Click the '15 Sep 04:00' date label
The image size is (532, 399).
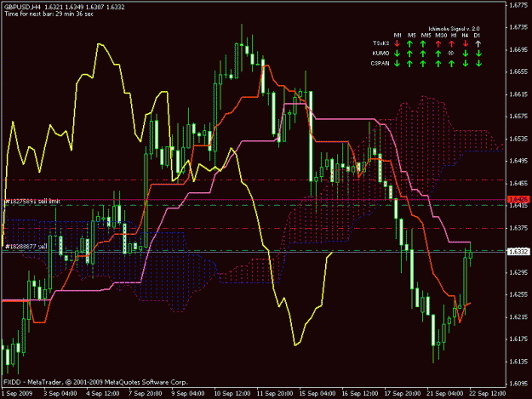317,394
